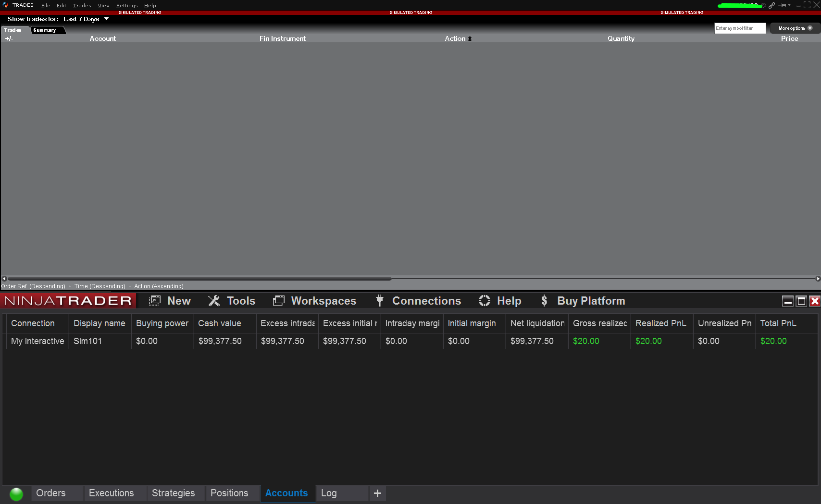Click the Help lifebuoy icon
The height and width of the screenshot is (504, 821).
[x=485, y=300]
